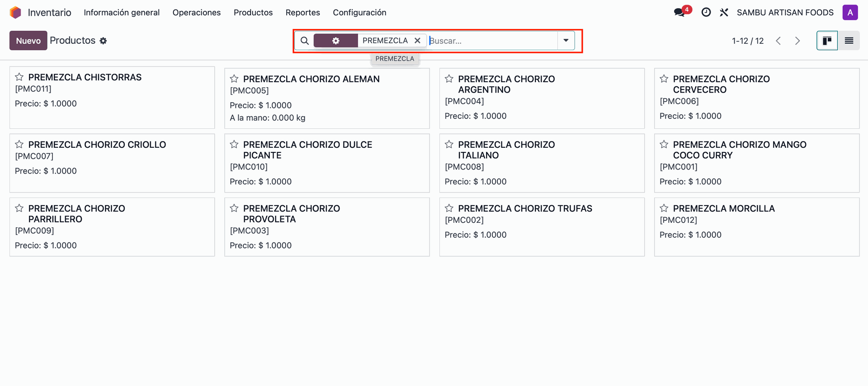The height and width of the screenshot is (386, 868).
Task: Click the magnifier search icon
Action: click(x=305, y=41)
